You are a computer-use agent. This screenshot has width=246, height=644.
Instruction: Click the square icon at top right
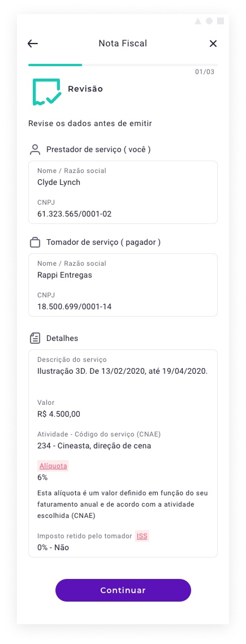221,21
